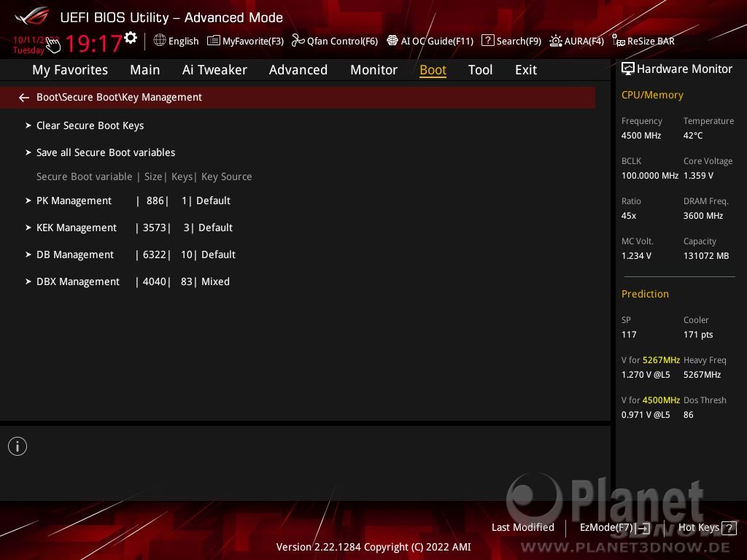Open MyFavorite(F3) shortcut
This screenshot has height=560, width=747.
(245, 41)
